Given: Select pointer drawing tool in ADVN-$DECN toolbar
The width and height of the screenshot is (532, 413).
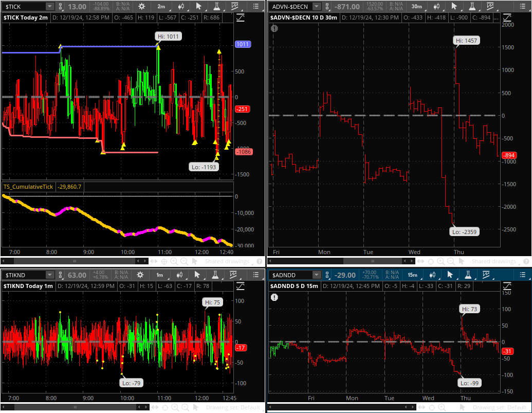Looking at the screenshot, I should click(x=454, y=7).
